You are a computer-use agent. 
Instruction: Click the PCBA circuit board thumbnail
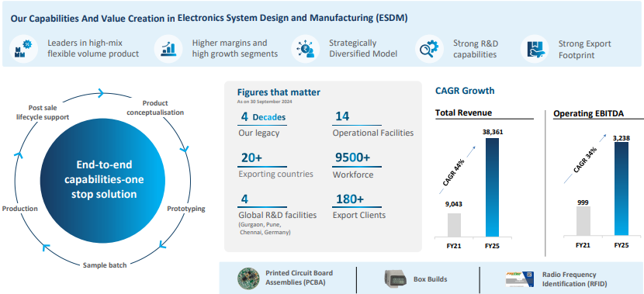pos(248,278)
